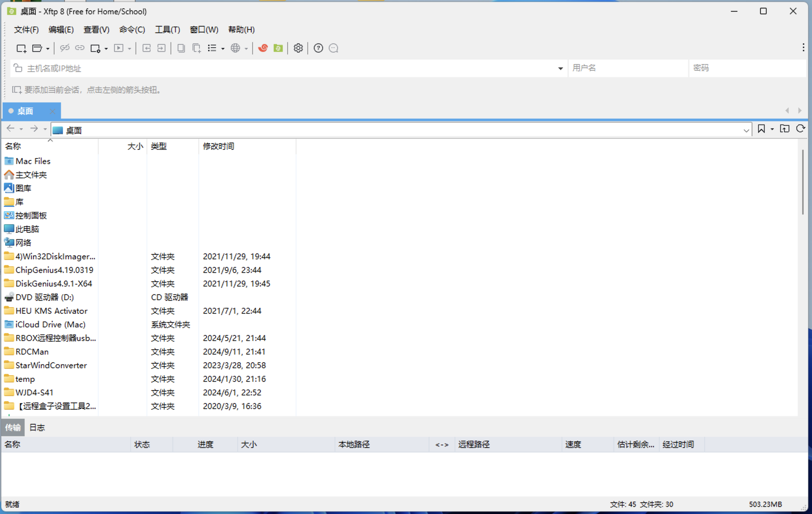
Task: Expand the globe encoding dropdown arrow
Action: pyautogui.click(x=246, y=49)
